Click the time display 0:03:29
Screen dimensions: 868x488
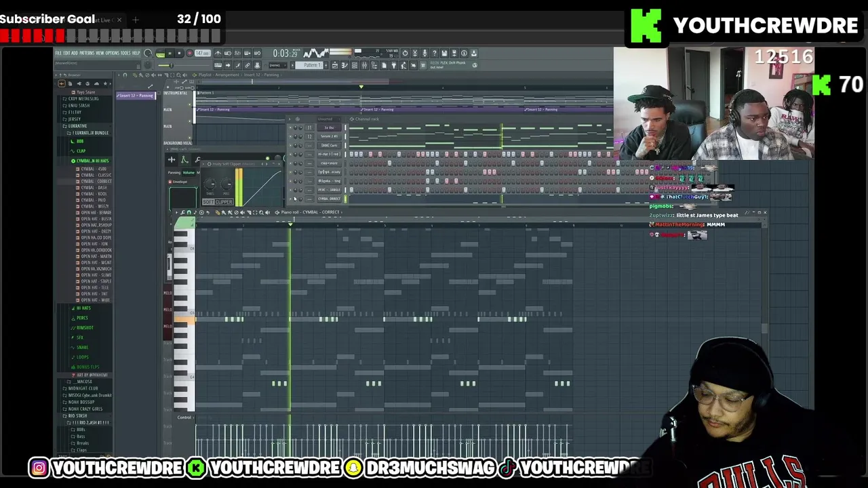point(285,54)
